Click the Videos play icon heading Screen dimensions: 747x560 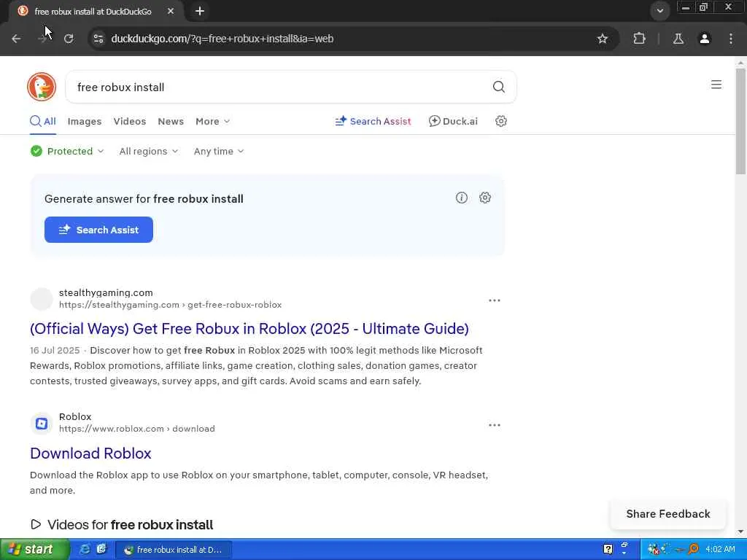point(36,524)
